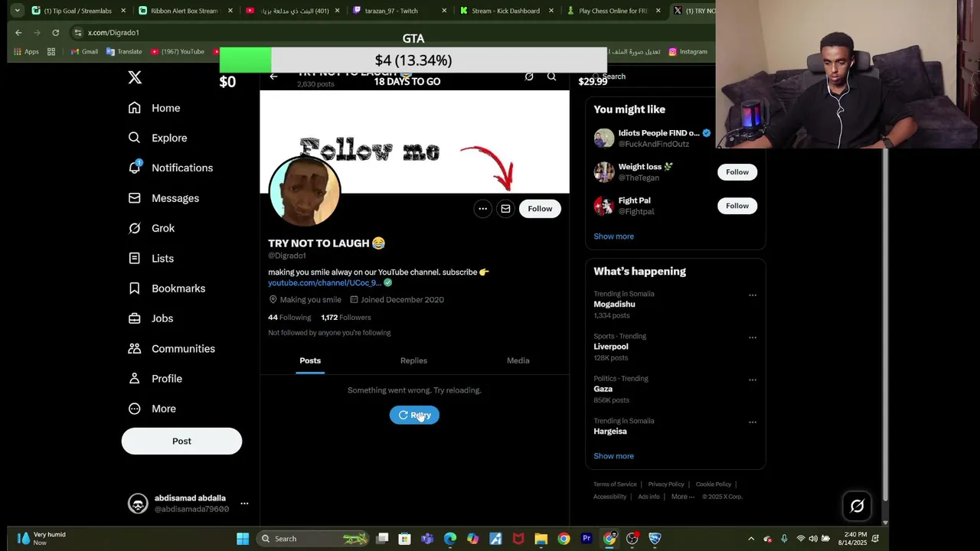Switch to the Tip Goal / Streamlabs browser tab

pyautogui.click(x=77, y=11)
